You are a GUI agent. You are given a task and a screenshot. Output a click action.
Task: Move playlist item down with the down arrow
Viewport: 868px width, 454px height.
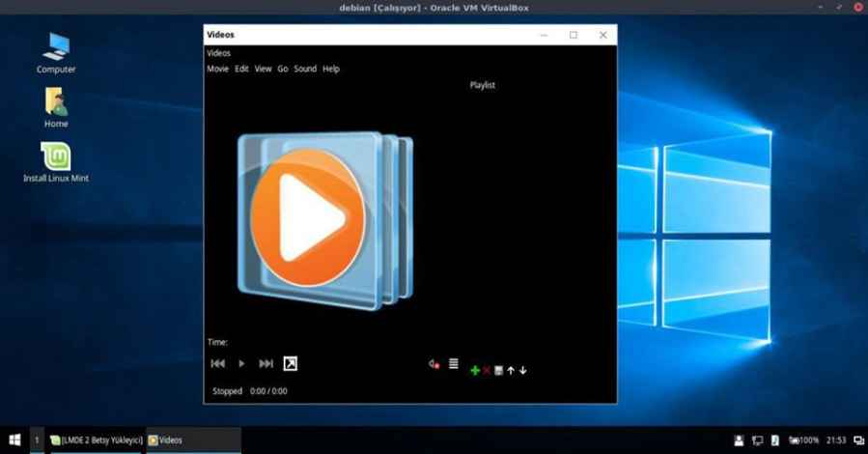click(x=522, y=370)
